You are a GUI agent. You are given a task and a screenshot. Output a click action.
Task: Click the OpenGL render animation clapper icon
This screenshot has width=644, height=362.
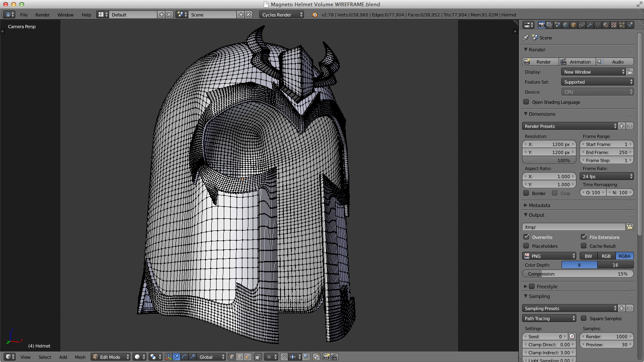pos(334,357)
